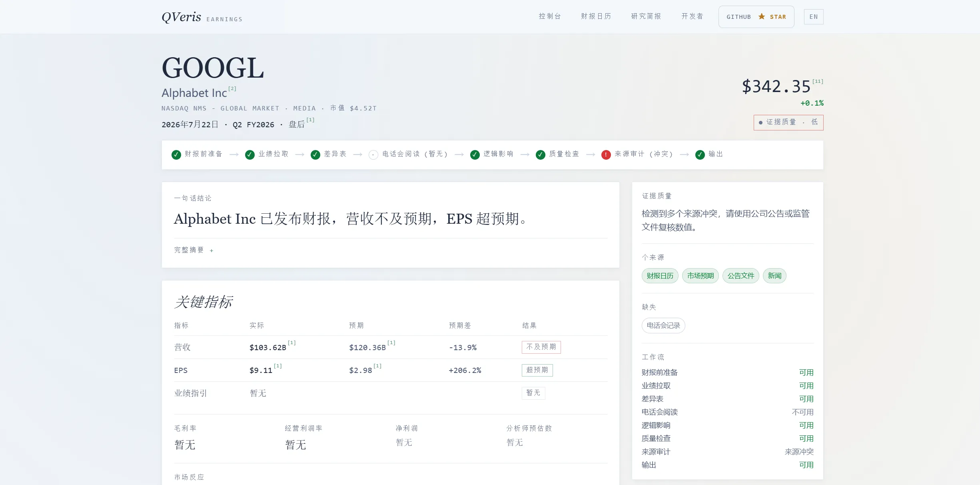Click the 来源冲突 workflow status

coord(799,452)
